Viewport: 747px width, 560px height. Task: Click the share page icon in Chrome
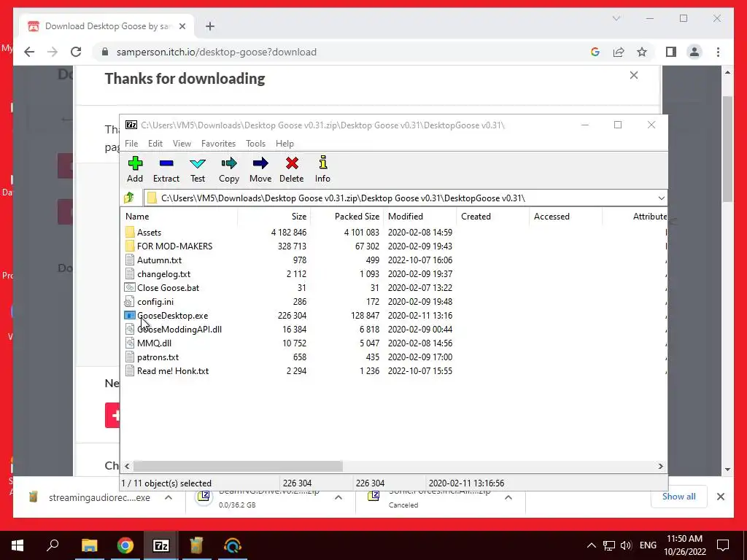(x=619, y=52)
